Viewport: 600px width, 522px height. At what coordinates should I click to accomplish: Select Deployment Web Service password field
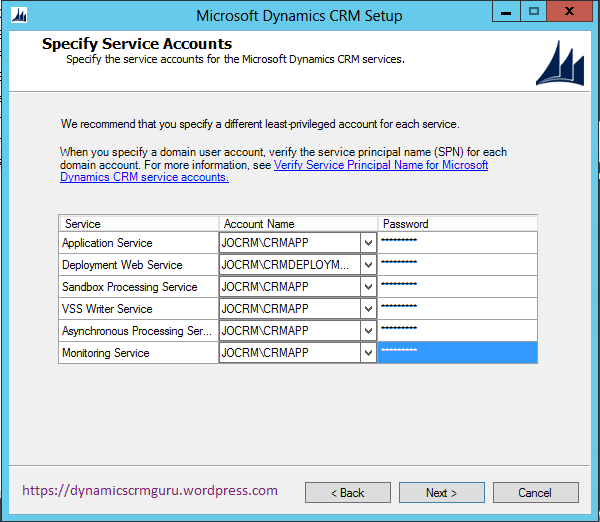point(457,265)
